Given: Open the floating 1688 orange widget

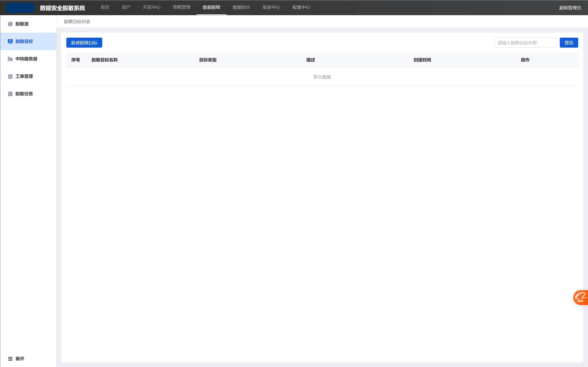Looking at the screenshot, I should coord(581,297).
